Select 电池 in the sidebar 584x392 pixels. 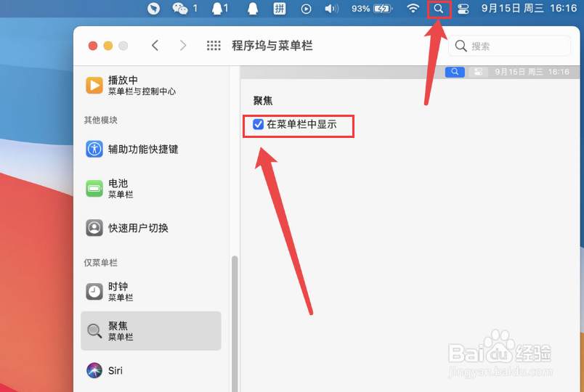point(151,188)
